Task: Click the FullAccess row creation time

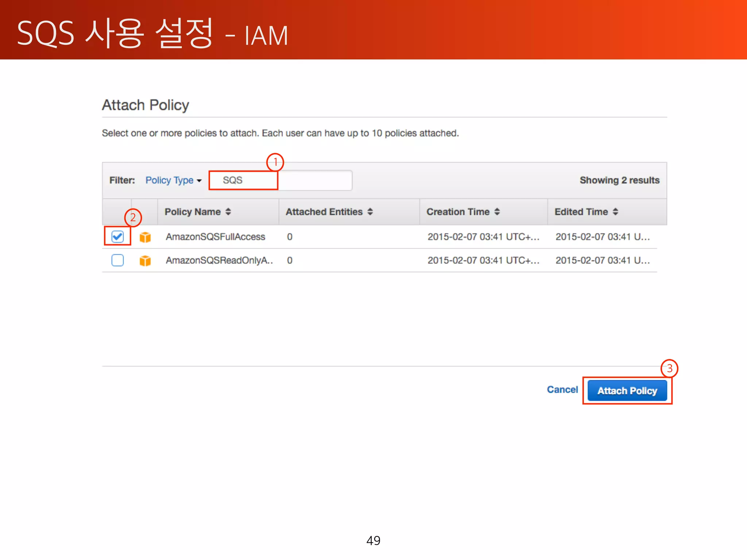Action: [x=483, y=237]
